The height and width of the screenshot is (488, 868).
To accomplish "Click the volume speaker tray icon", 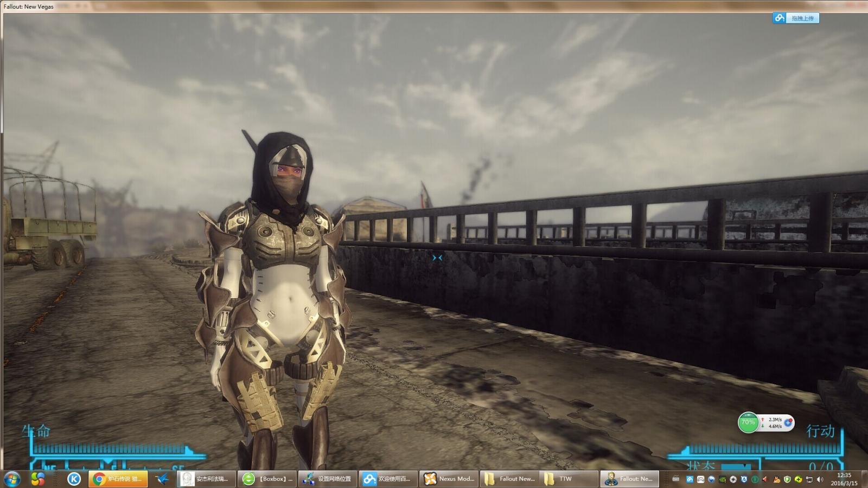I will 820,479.
